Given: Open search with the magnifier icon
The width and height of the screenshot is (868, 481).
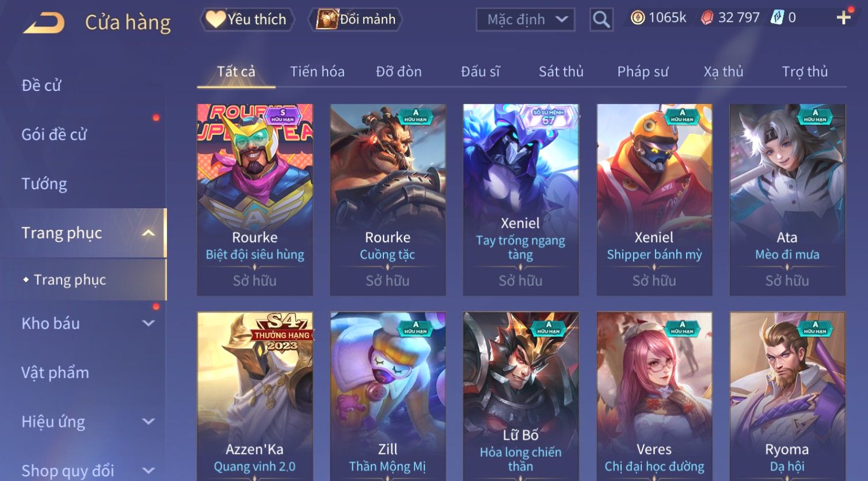Looking at the screenshot, I should click(x=601, y=20).
